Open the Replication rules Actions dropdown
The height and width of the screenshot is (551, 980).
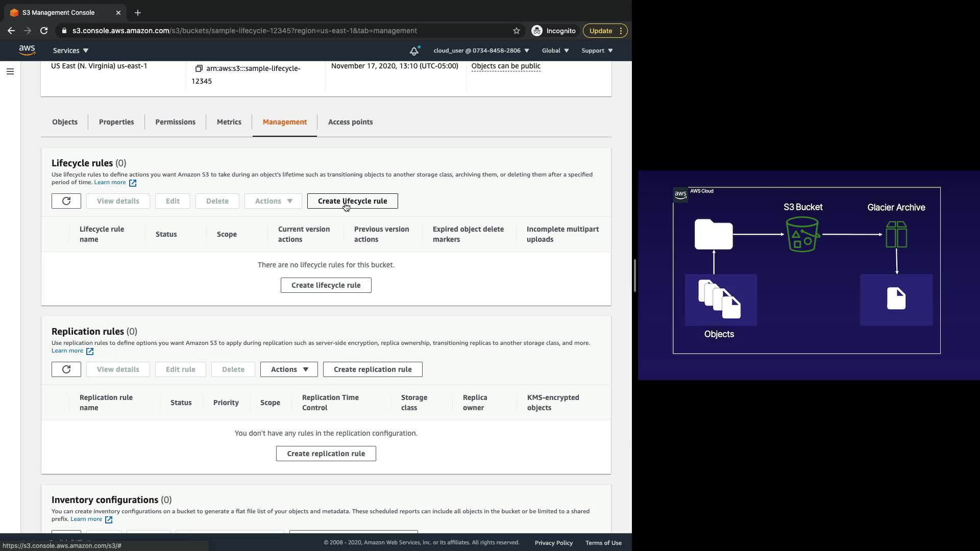click(x=289, y=369)
